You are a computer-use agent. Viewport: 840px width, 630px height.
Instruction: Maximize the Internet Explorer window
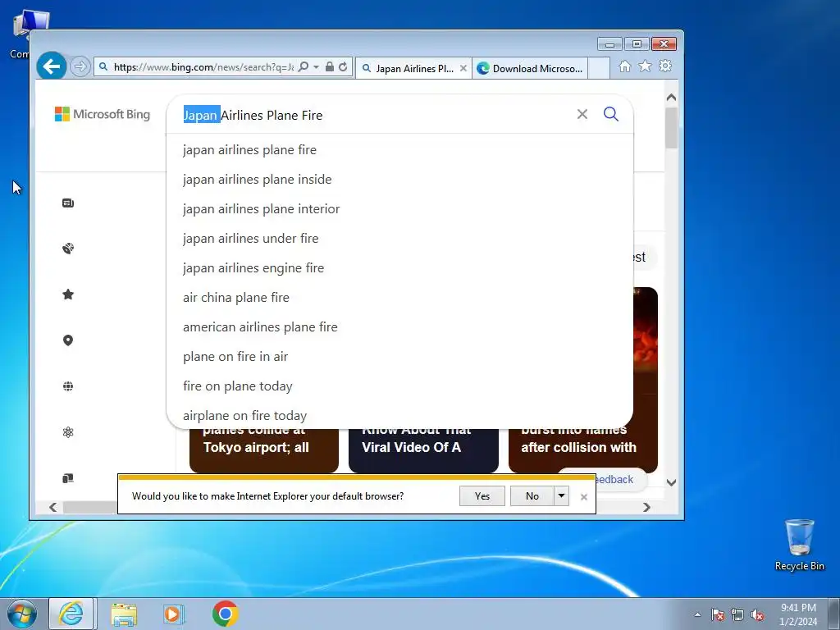(637, 44)
